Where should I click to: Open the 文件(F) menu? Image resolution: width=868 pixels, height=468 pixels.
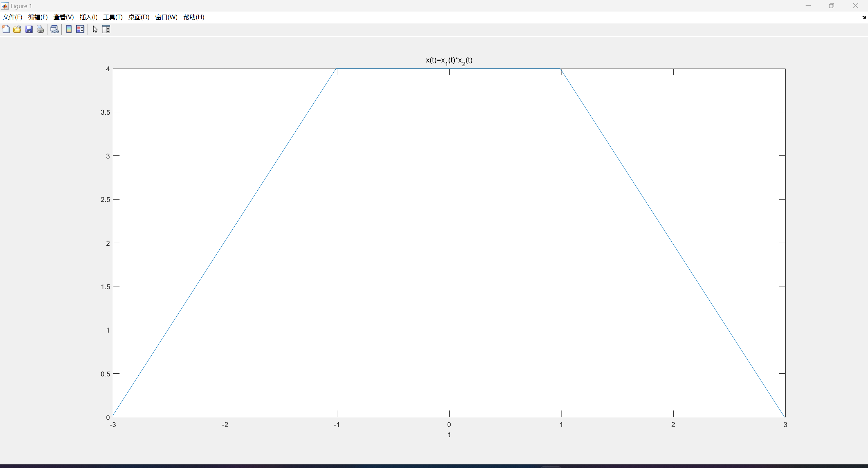tap(13, 17)
